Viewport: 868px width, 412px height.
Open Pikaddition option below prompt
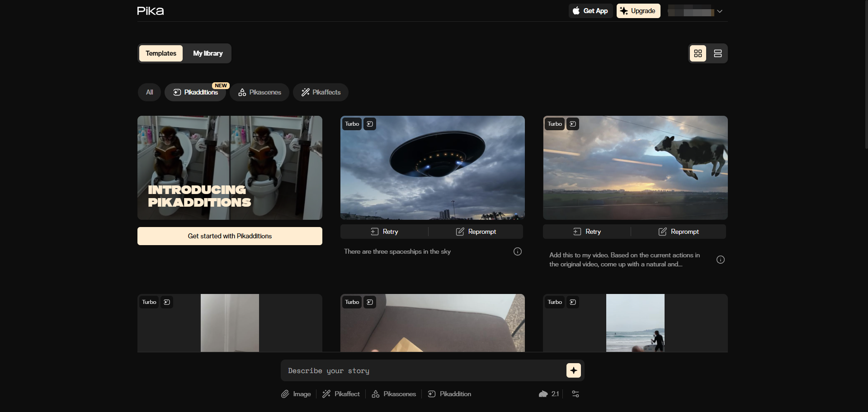tap(449, 394)
